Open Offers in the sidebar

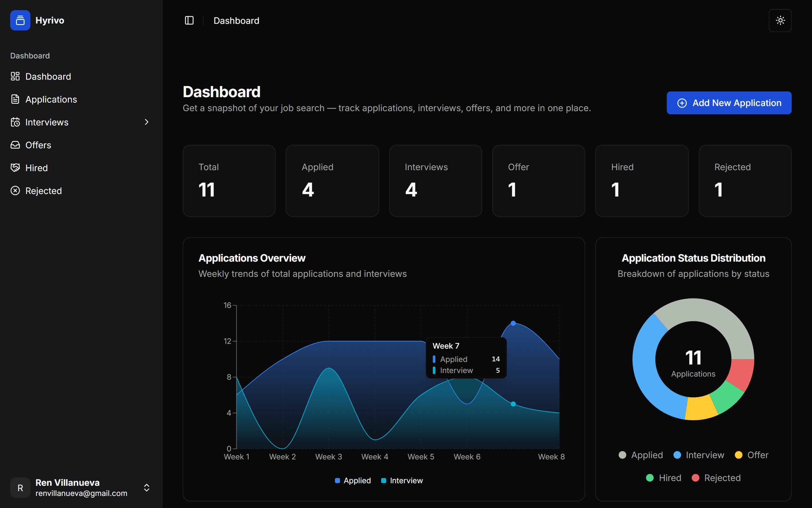(x=81, y=145)
